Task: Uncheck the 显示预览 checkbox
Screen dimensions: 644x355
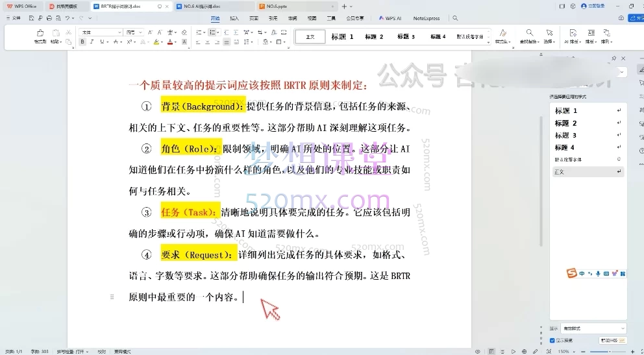Action: (552, 341)
